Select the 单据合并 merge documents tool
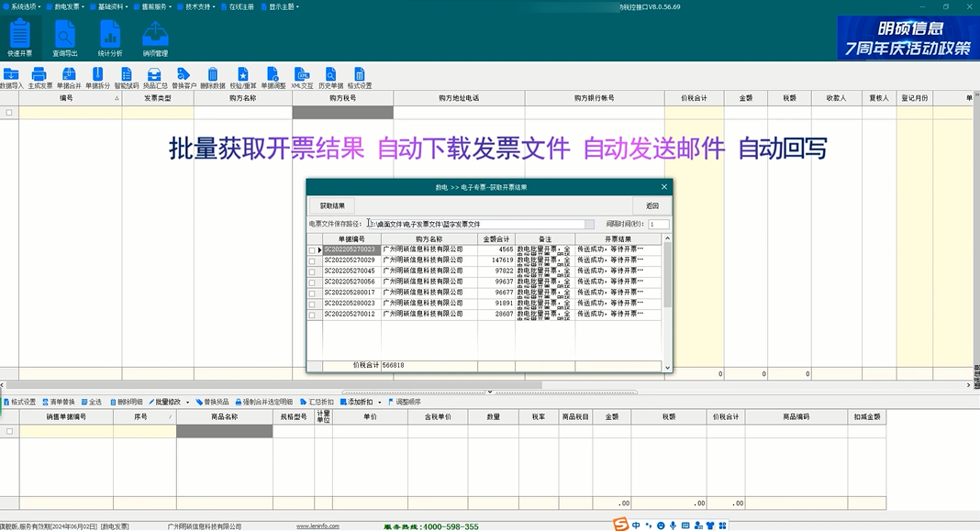Viewport: 980px width, 531px height. 69,77
